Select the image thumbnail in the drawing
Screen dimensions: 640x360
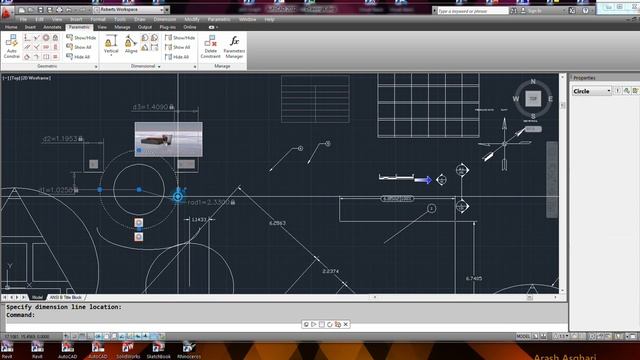(169, 139)
